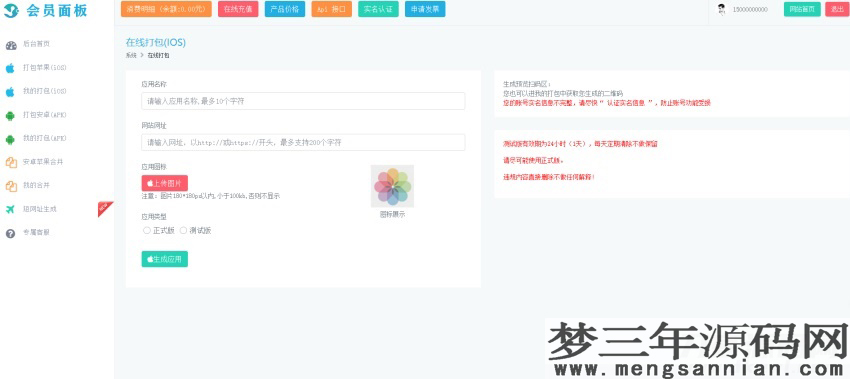Click the red real-name verification warning text
The height and width of the screenshot is (379, 850).
(x=607, y=102)
